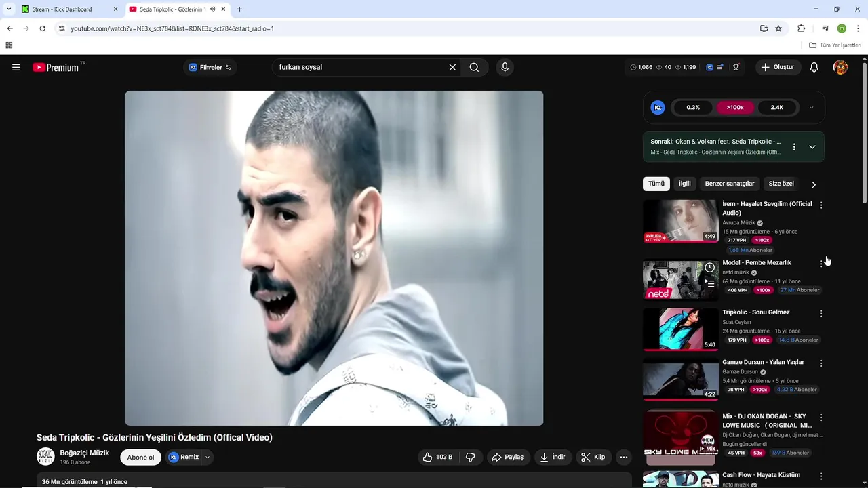Click Watch later clock on Pembe Mezarlık thumbnail
The width and height of the screenshot is (868, 488).
[709, 268]
